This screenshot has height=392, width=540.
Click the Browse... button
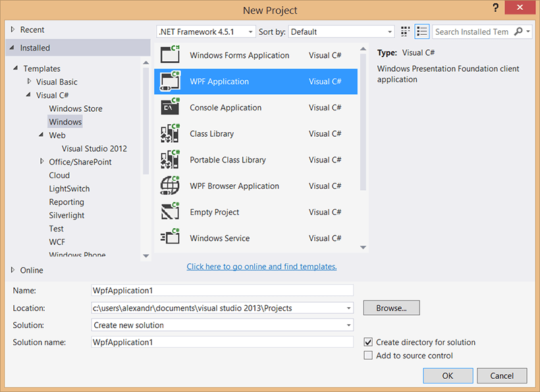point(392,308)
